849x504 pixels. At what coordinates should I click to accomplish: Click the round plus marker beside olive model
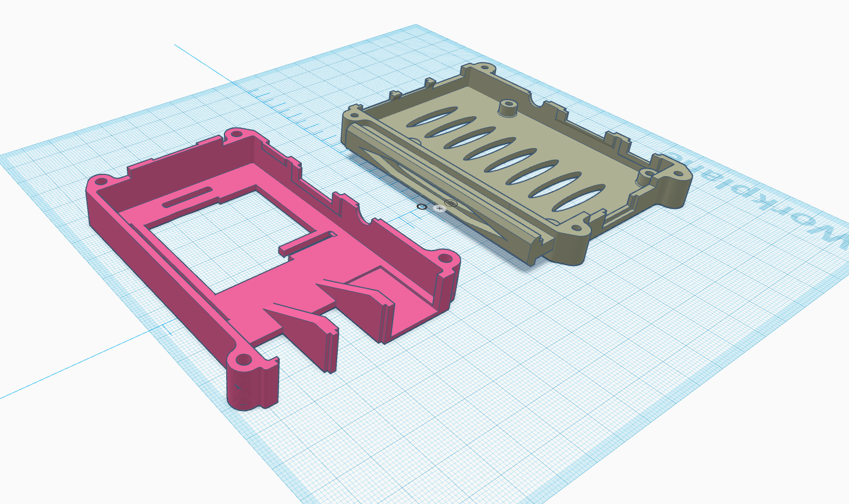click(x=440, y=208)
